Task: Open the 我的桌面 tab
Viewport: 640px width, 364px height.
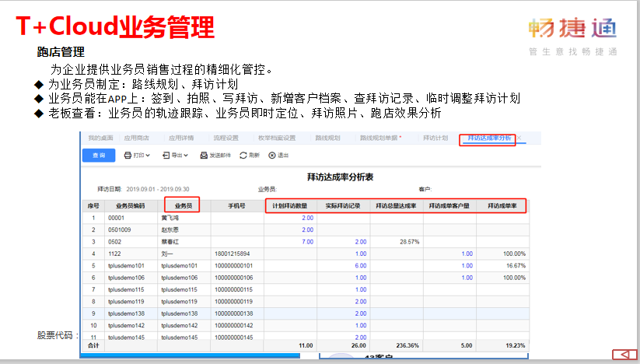Action: [x=100, y=138]
